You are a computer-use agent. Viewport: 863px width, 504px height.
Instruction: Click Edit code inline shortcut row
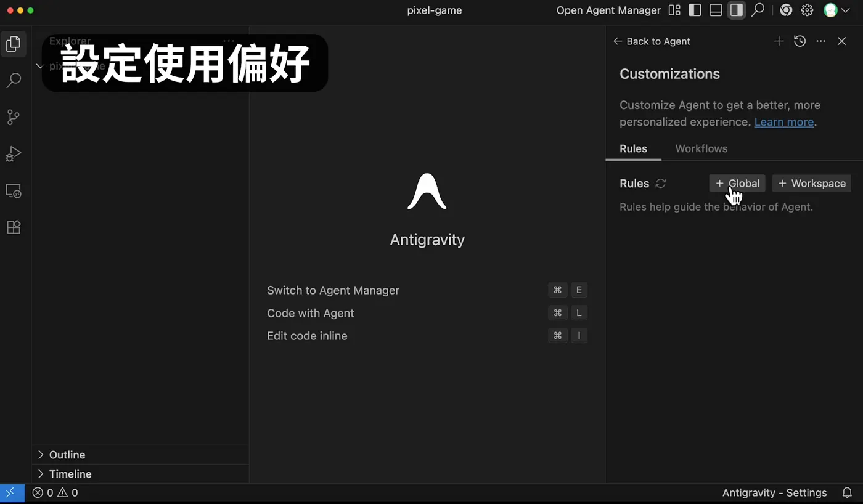[x=427, y=336]
